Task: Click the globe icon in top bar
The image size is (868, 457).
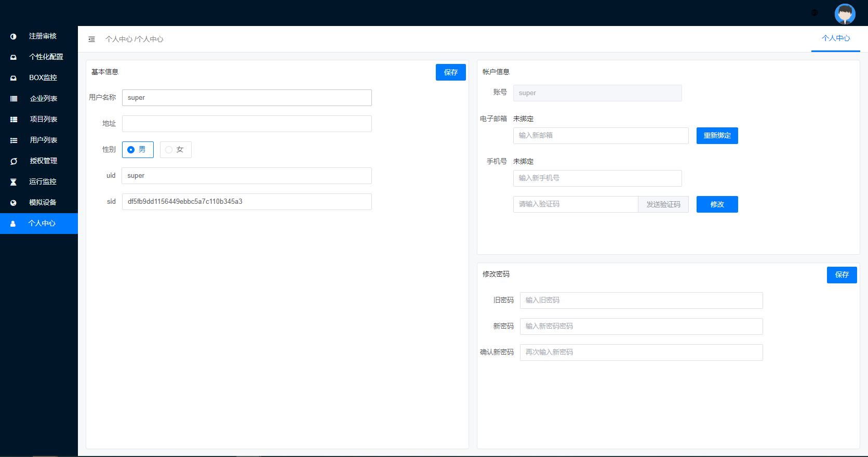Action: pyautogui.click(x=814, y=12)
